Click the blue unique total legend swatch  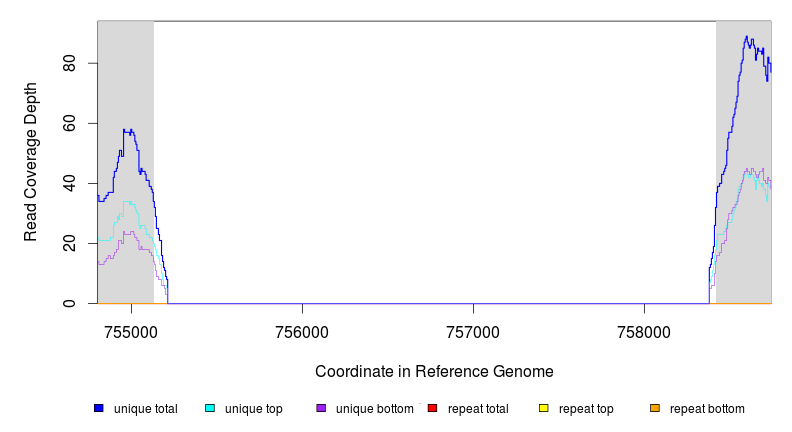pos(99,409)
